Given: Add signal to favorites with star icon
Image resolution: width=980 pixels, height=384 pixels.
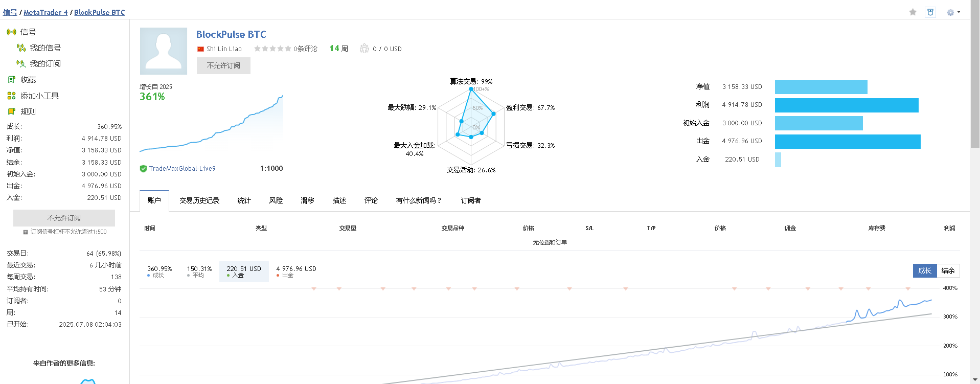Looking at the screenshot, I should [913, 12].
